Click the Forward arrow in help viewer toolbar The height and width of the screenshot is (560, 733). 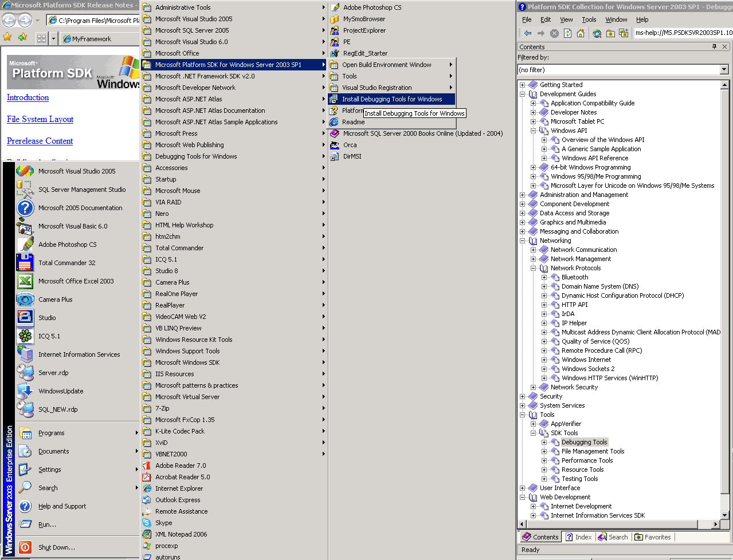tap(540, 33)
